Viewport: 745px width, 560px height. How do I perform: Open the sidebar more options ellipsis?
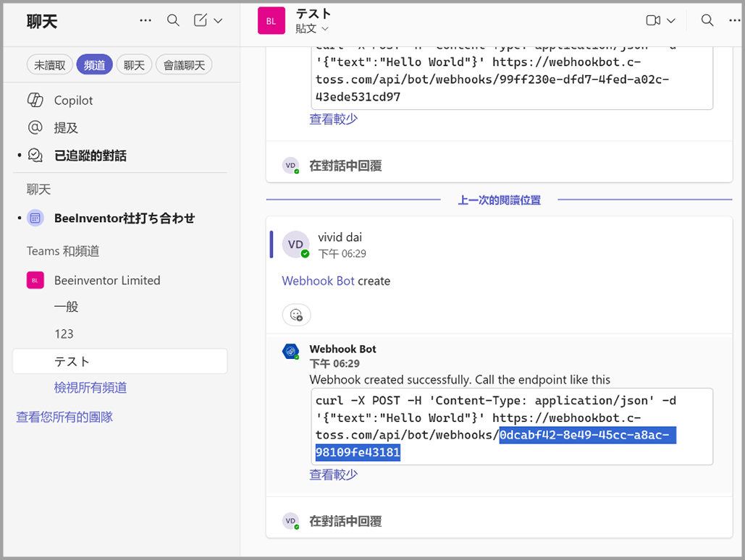146,20
